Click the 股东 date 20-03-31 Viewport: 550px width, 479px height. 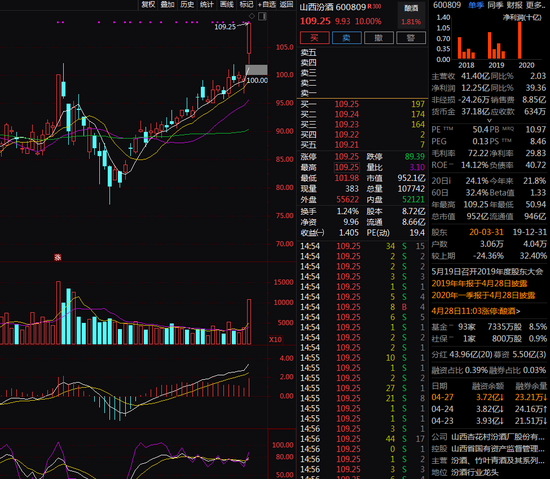tap(486, 232)
